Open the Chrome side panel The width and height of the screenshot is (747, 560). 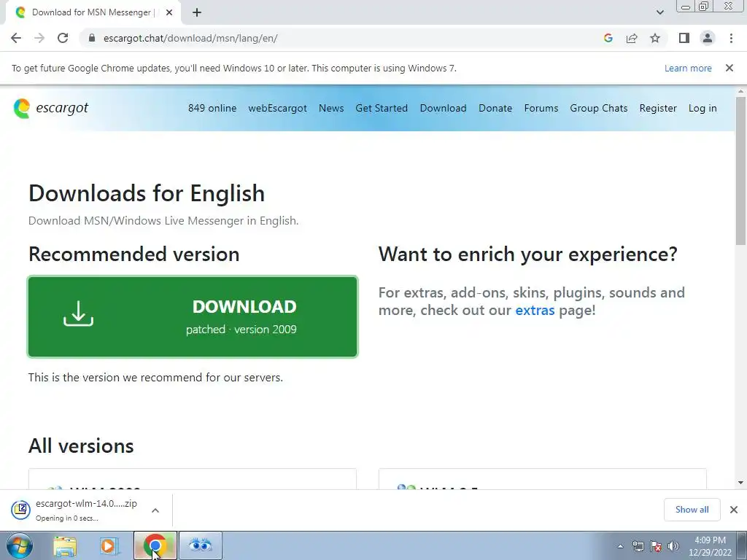(x=684, y=38)
